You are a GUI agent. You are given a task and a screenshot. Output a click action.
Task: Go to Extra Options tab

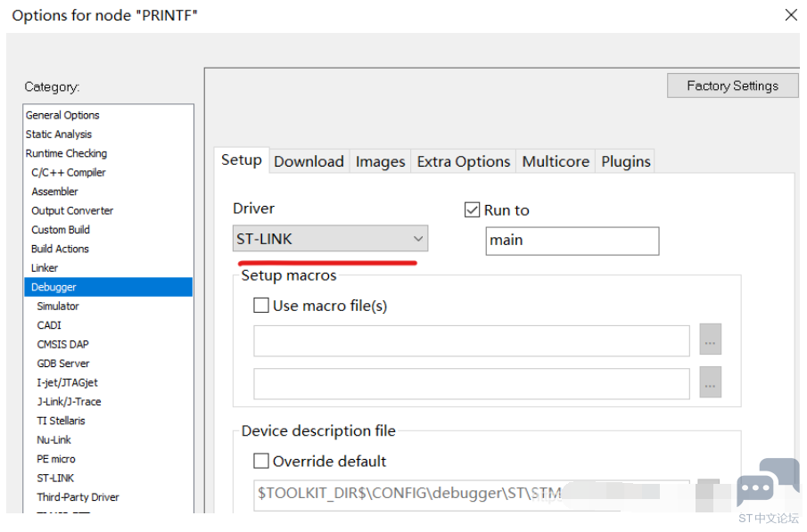tap(464, 161)
